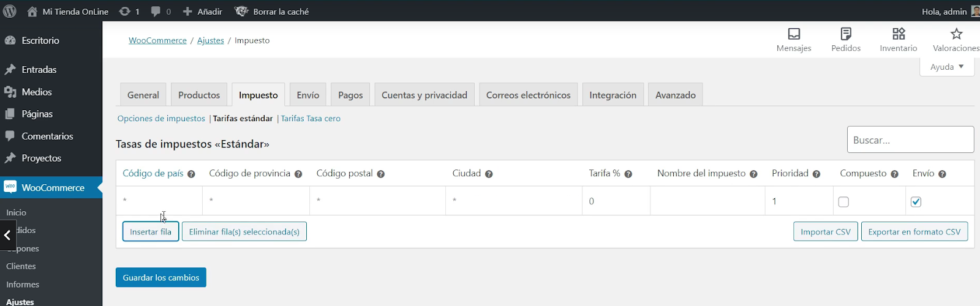The height and width of the screenshot is (306, 980).
Task: Click the Añadir plus icon
Action: [187, 11]
